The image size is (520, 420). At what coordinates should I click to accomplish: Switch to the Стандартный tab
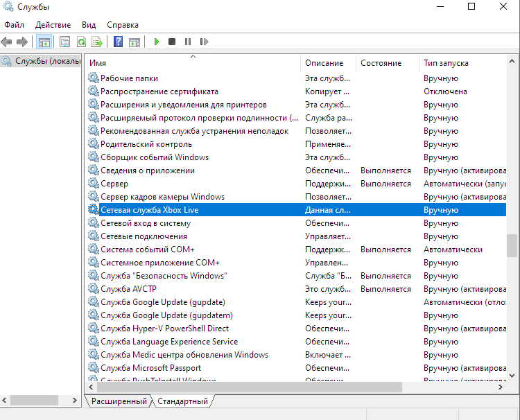pos(182,401)
